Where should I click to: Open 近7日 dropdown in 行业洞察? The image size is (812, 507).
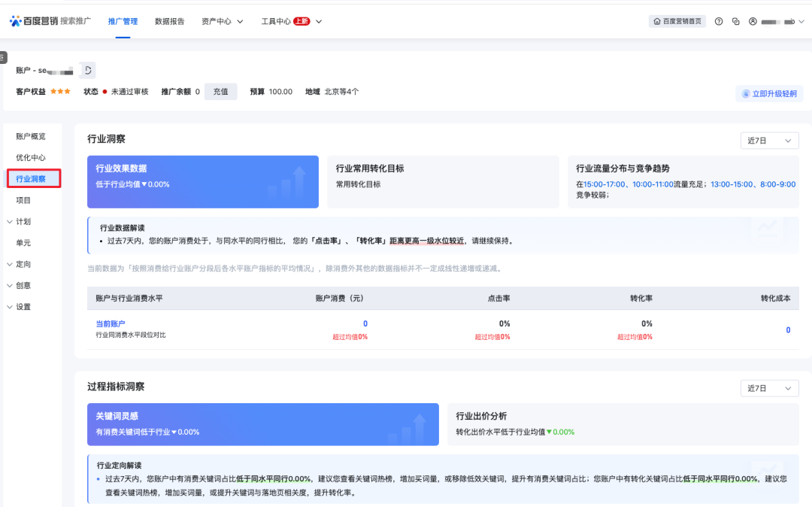tap(770, 141)
